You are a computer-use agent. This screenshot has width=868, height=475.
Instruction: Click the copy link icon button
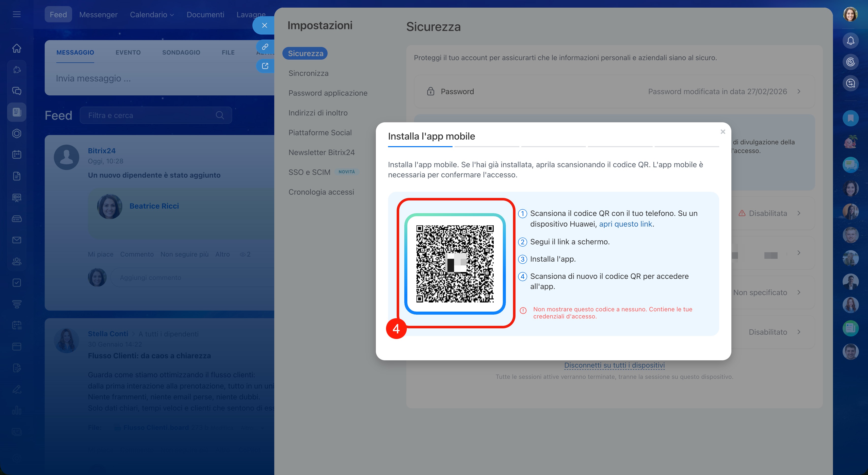(265, 46)
